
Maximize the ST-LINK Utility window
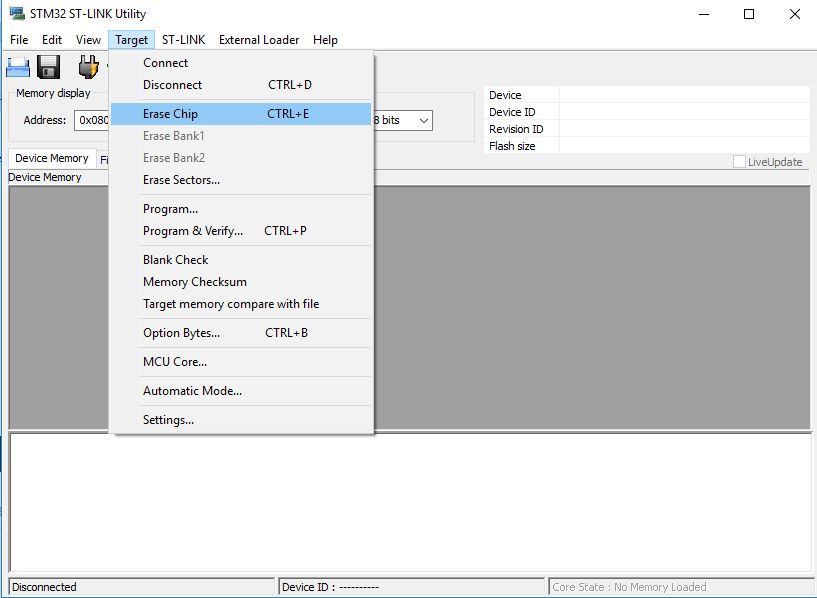[749, 14]
